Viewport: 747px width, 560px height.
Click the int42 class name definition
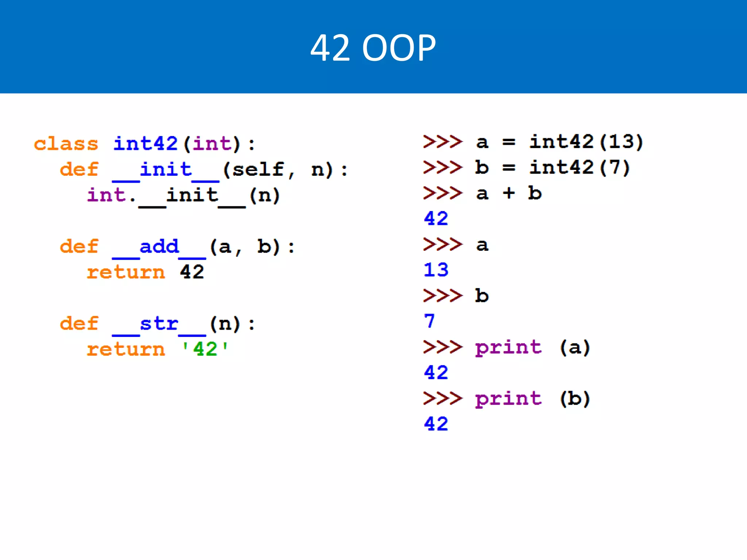[145, 143]
